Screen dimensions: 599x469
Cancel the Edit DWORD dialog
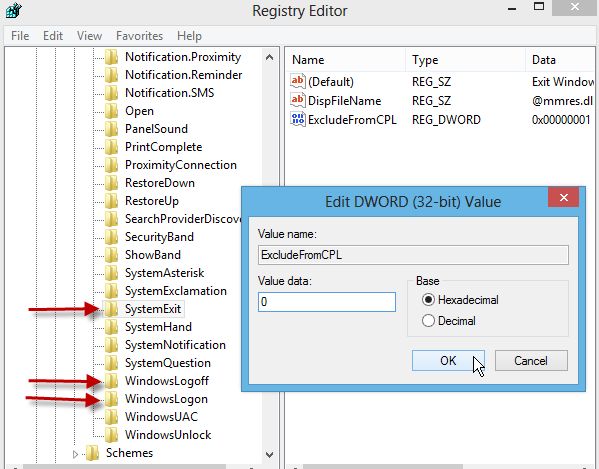[x=531, y=361]
